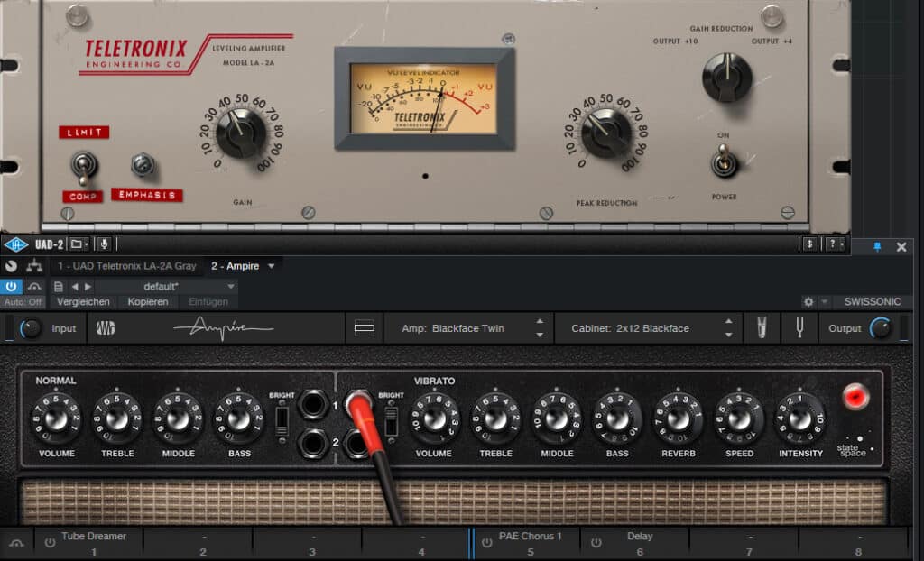924x561 pixels.
Task: Adjust the Ampire Input knob
Action: tap(31, 329)
